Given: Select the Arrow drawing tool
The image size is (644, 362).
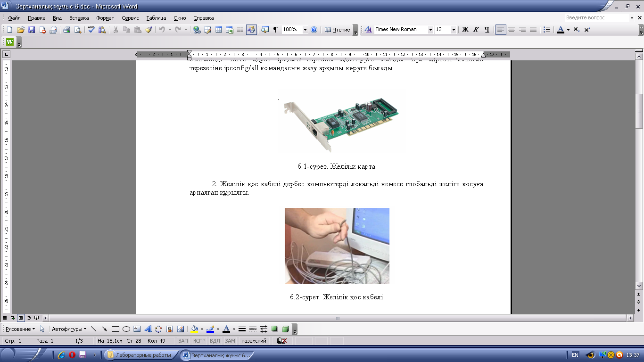Looking at the screenshot, I should click(x=104, y=329).
